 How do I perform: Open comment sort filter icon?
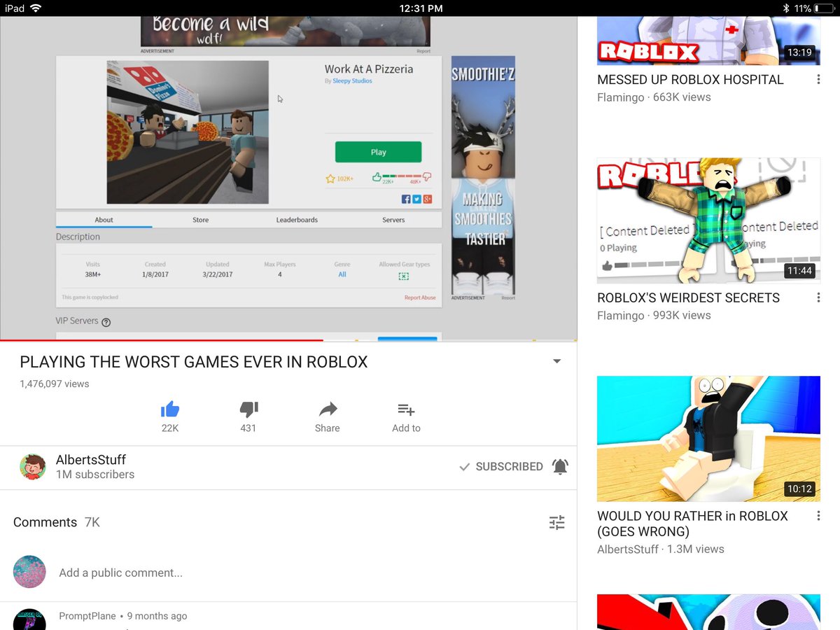557,522
